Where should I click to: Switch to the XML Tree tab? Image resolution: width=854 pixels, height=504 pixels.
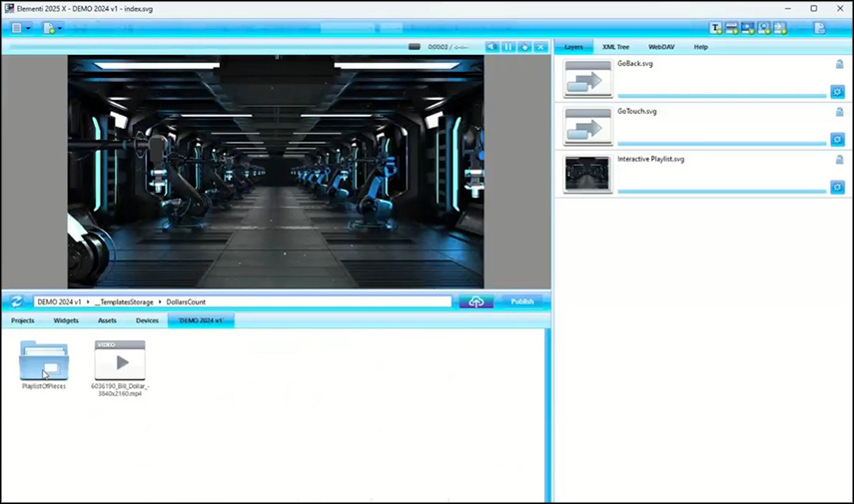coord(615,47)
